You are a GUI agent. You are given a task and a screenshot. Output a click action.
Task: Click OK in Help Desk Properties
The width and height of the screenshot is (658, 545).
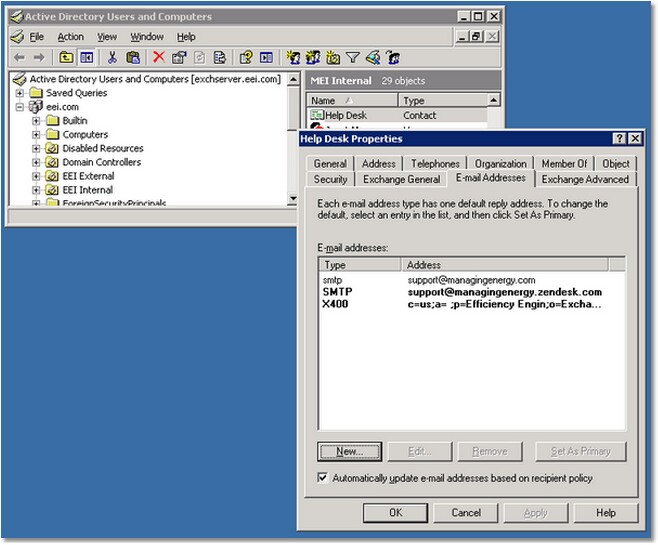coord(395,513)
